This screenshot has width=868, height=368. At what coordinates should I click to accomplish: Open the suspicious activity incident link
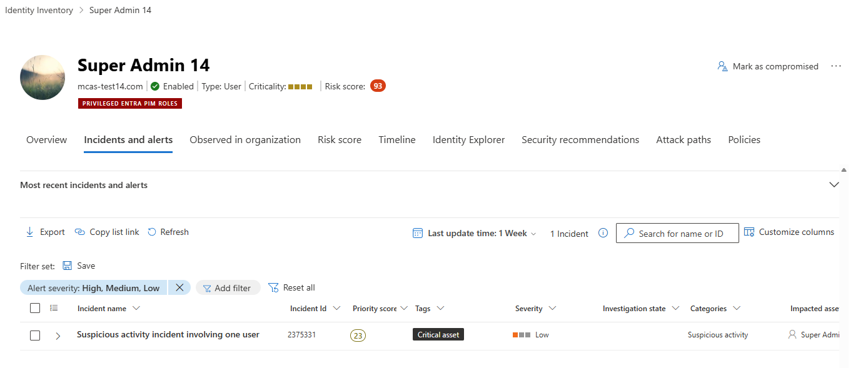(168, 334)
